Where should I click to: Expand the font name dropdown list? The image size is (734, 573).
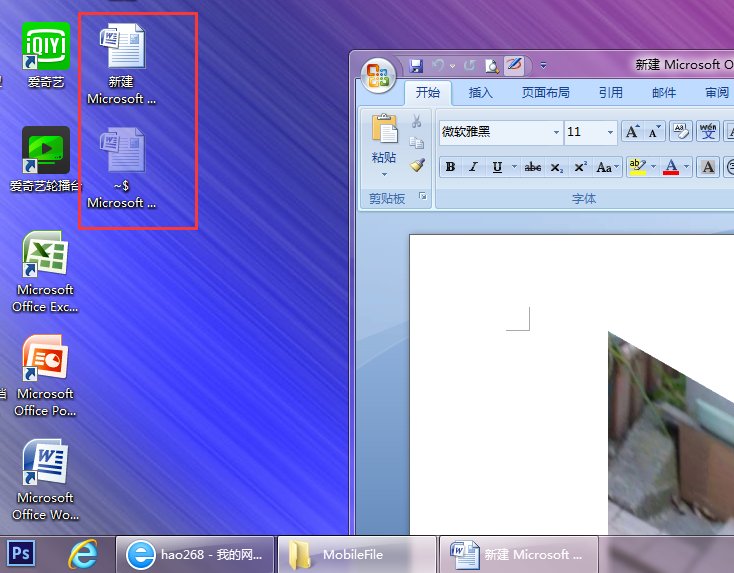point(556,132)
